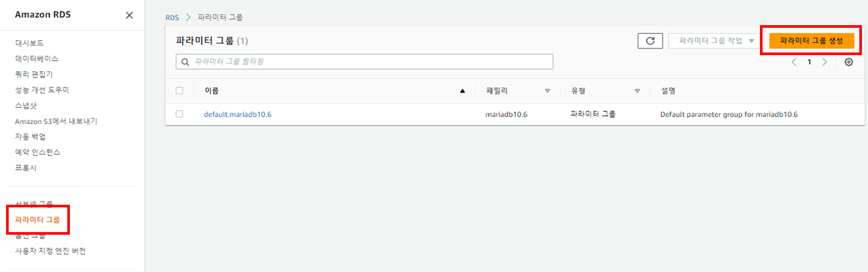Open 사용자 지정 엔진 버전 in sidebar
Viewport: 868px width, 272px height.
tap(50, 251)
